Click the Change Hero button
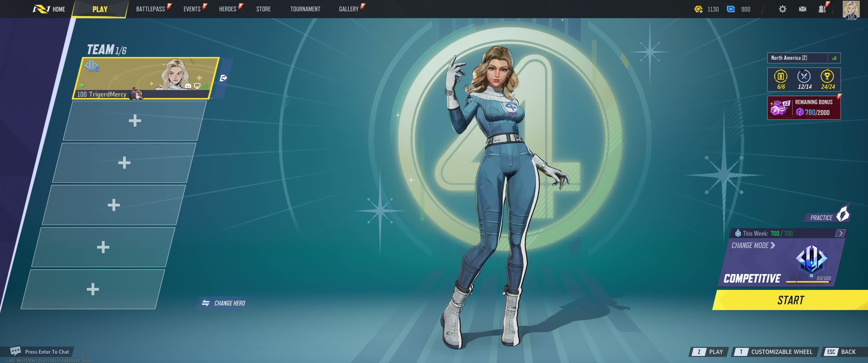 224,303
